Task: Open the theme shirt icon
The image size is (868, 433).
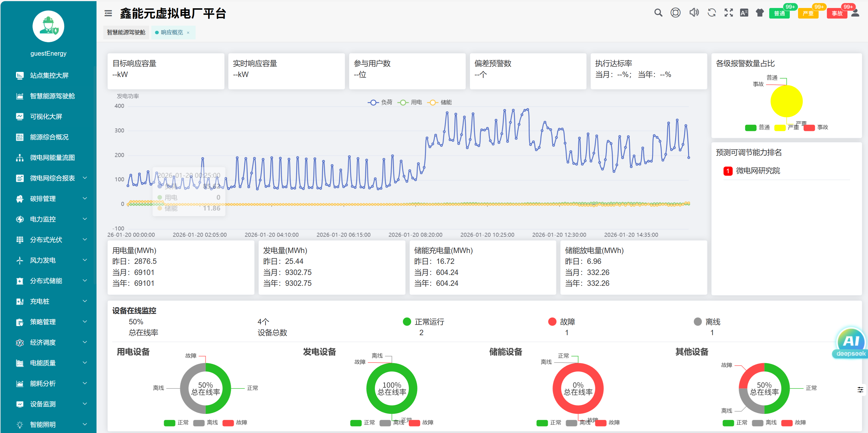Action: (x=759, y=13)
